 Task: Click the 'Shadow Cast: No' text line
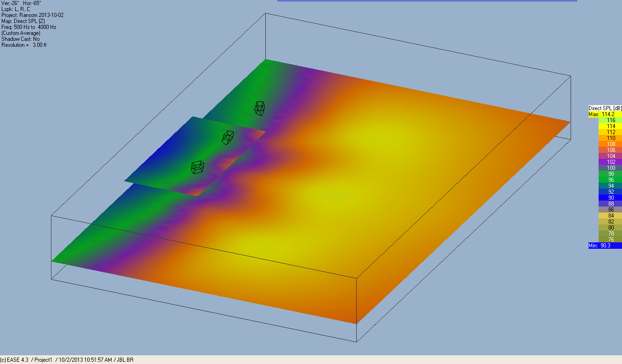pos(21,39)
